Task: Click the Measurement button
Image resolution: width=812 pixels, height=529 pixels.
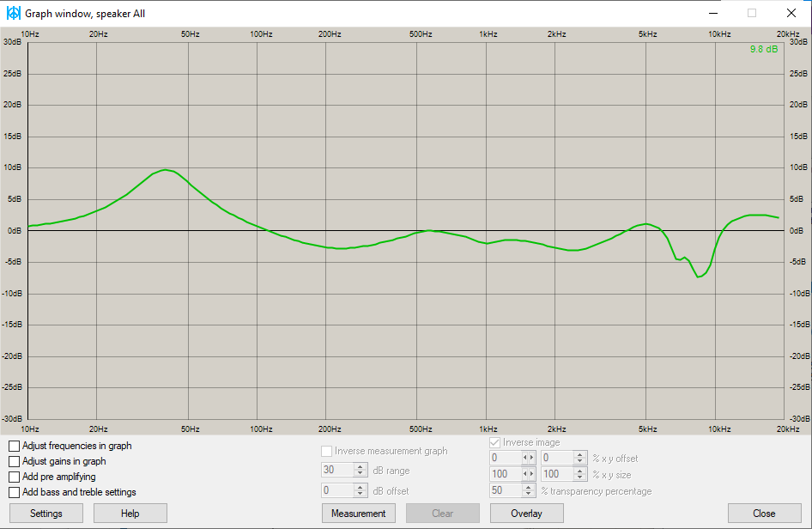Action: 358,514
